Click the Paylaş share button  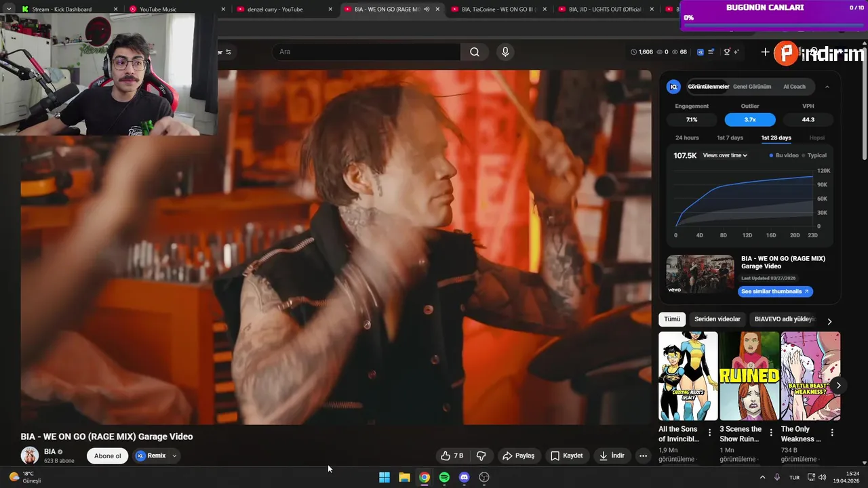(x=519, y=455)
